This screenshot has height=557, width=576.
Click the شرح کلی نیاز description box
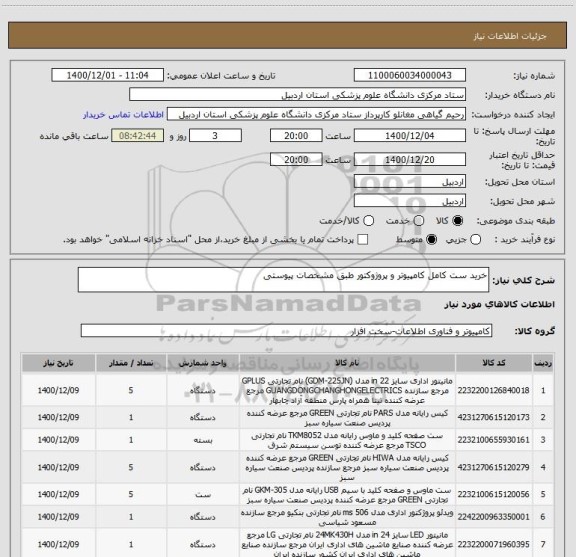283,280
